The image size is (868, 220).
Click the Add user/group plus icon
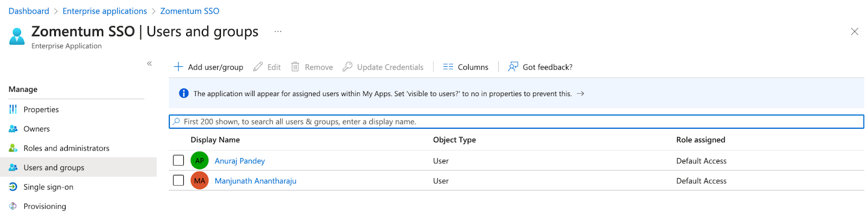pos(178,67)
